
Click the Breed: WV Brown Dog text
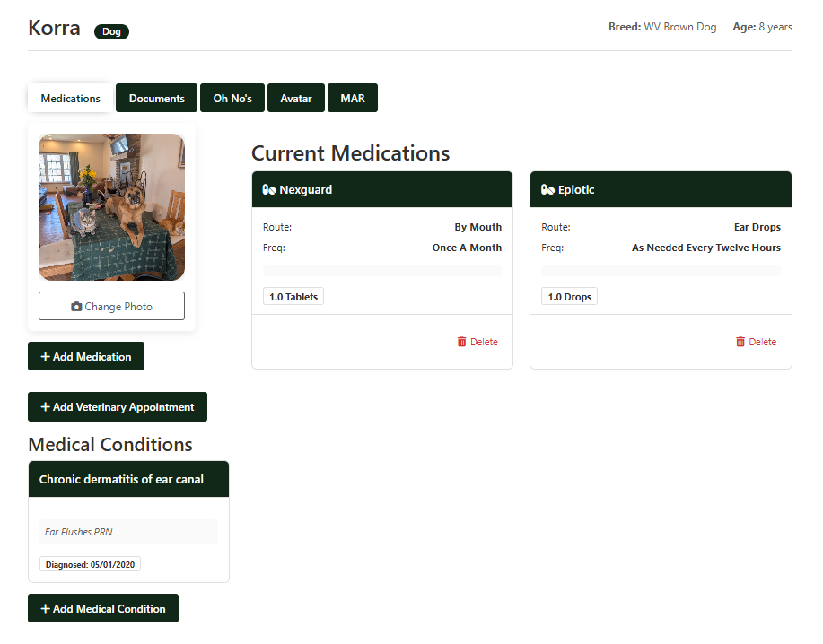tap(662, 27)
